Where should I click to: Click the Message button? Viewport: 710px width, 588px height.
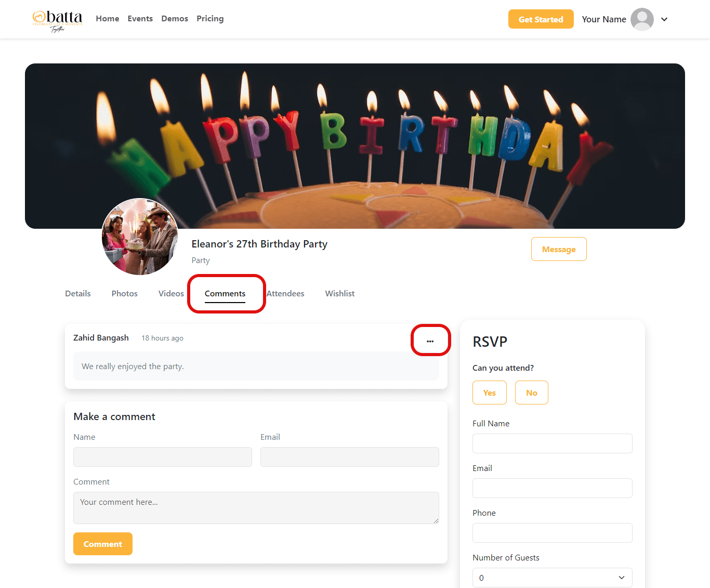pos(559,249)
